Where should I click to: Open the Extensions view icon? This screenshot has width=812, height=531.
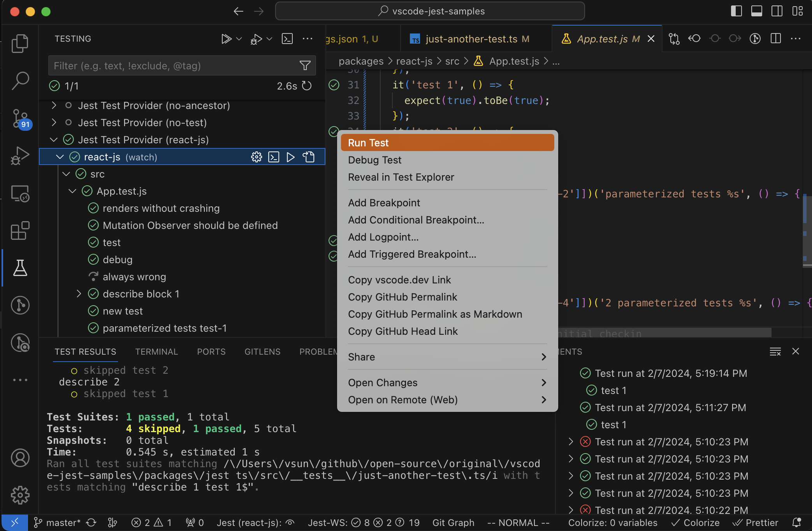pos(20,230)
